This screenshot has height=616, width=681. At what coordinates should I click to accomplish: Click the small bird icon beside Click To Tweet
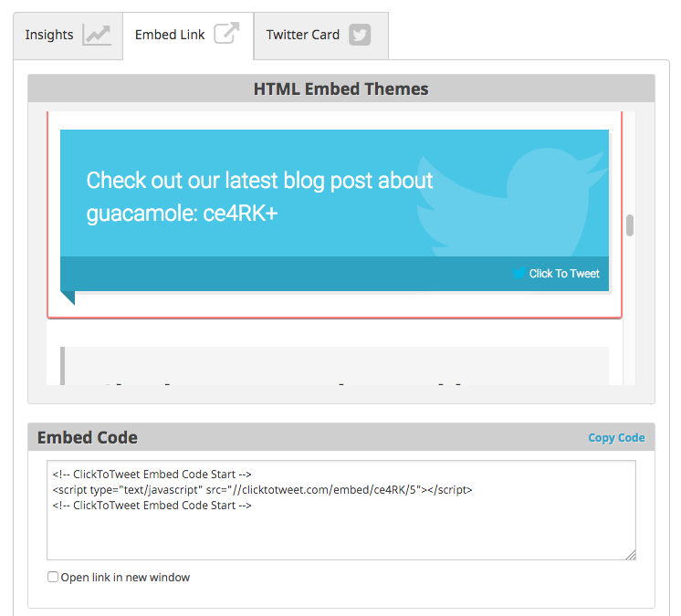click(519, 273)
